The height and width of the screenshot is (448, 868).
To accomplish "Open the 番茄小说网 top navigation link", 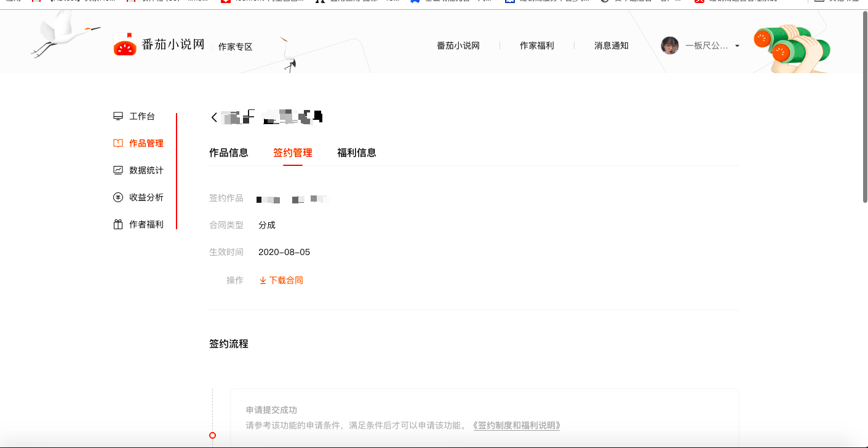I will 458,45.
